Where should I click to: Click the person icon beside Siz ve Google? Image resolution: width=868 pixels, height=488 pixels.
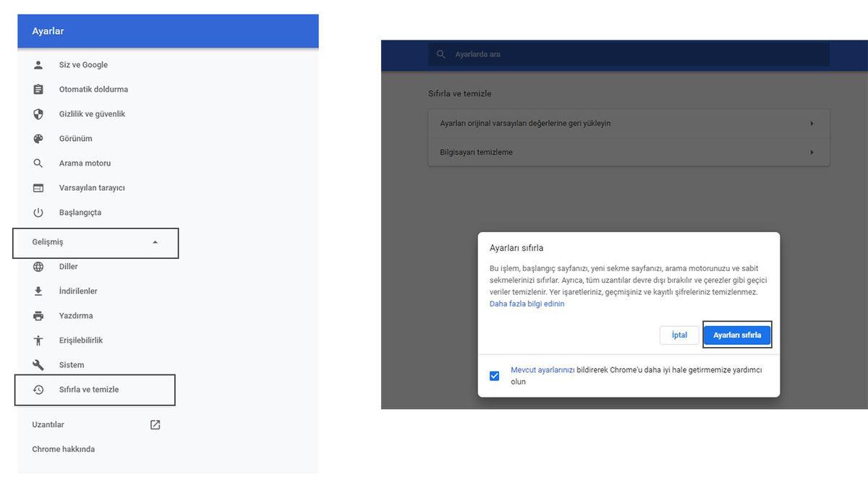pos(38,65)
